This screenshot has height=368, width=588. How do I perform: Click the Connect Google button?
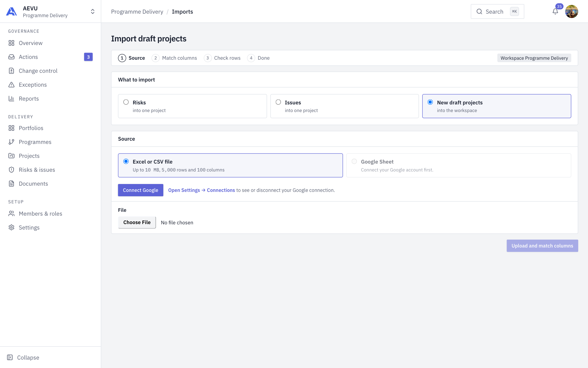tap(140, 190)
